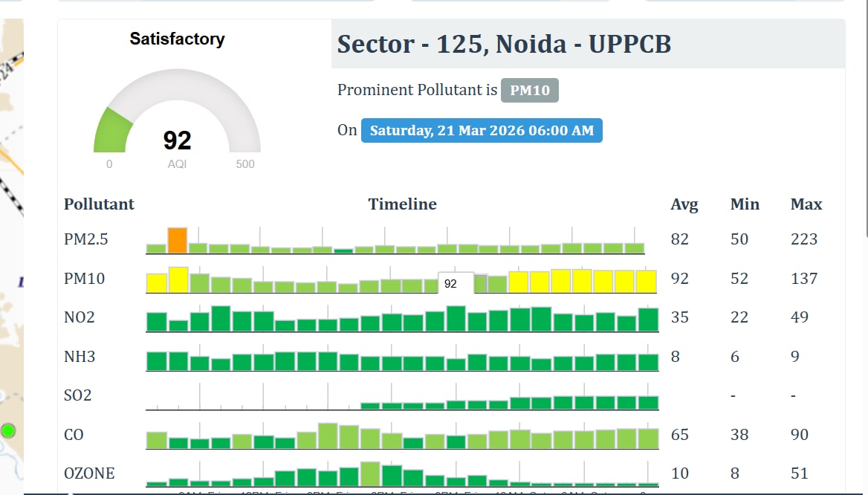Click the Saturday, 21 Mar 2026 date badge
Viewport: 868px width, 495px height.
point(482,131)
